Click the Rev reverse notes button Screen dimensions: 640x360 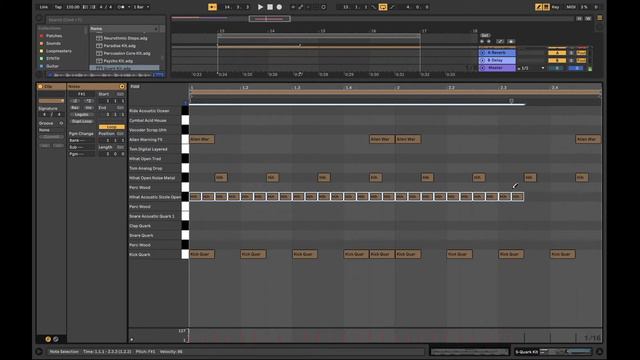pos(75,108)
